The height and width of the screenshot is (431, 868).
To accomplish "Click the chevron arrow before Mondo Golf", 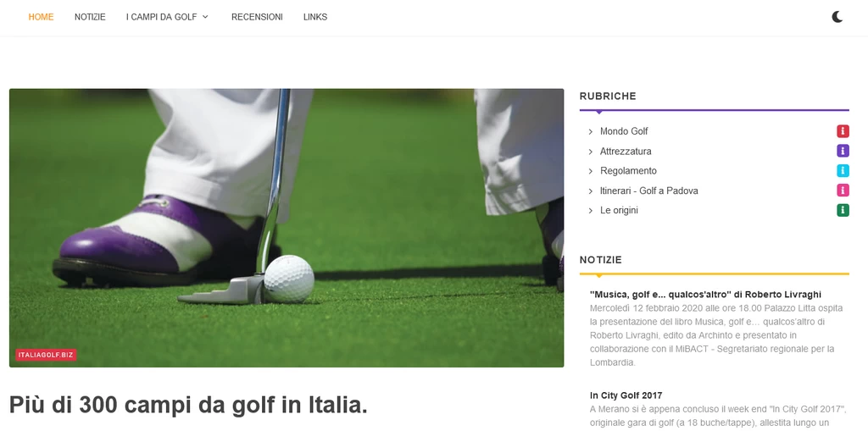I will [x=591, y=132].
